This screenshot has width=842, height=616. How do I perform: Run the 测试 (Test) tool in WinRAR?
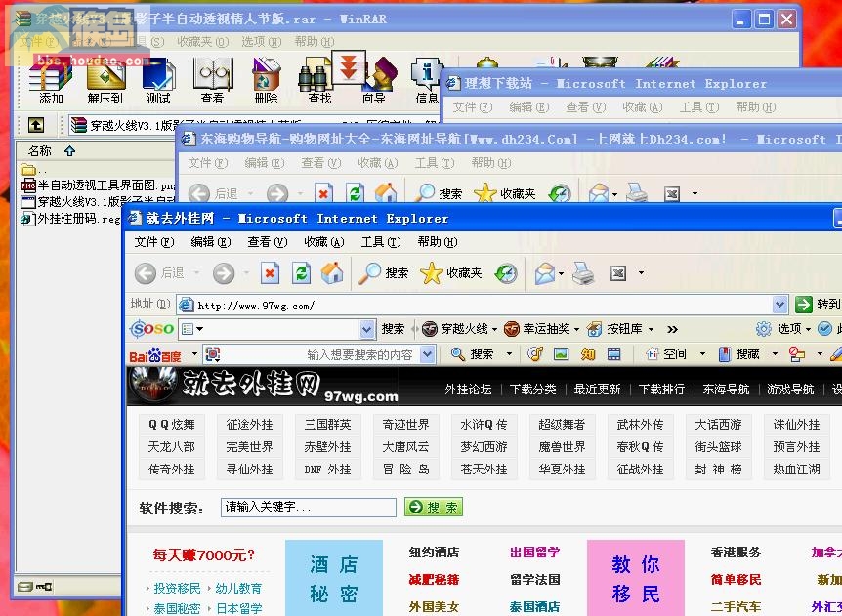pyautogui.click(x=158, y=80)
